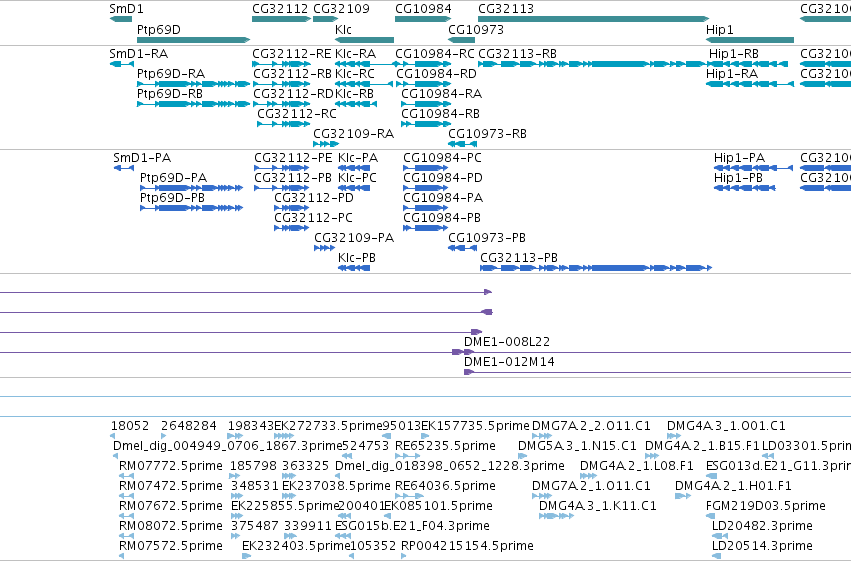The height and width of the screenshot is (561, 851).
Task: Open transcript label CG10984-RA
Action: tap(442, 93)
